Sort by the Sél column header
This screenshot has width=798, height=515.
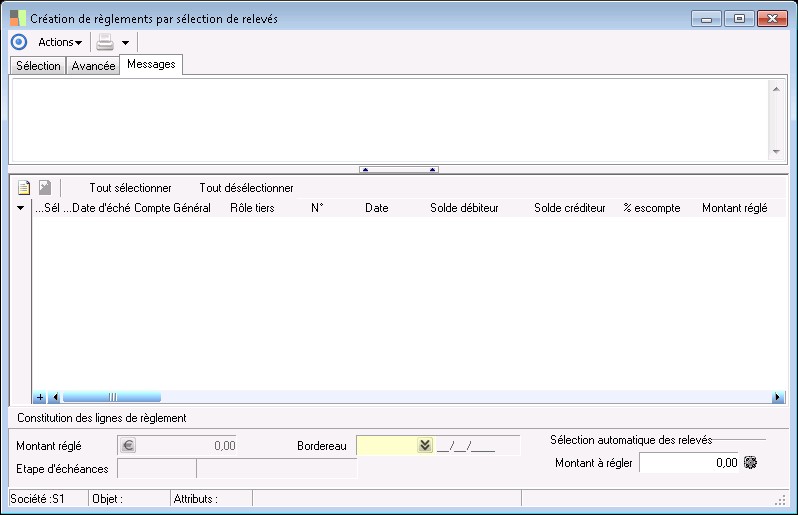47,208
